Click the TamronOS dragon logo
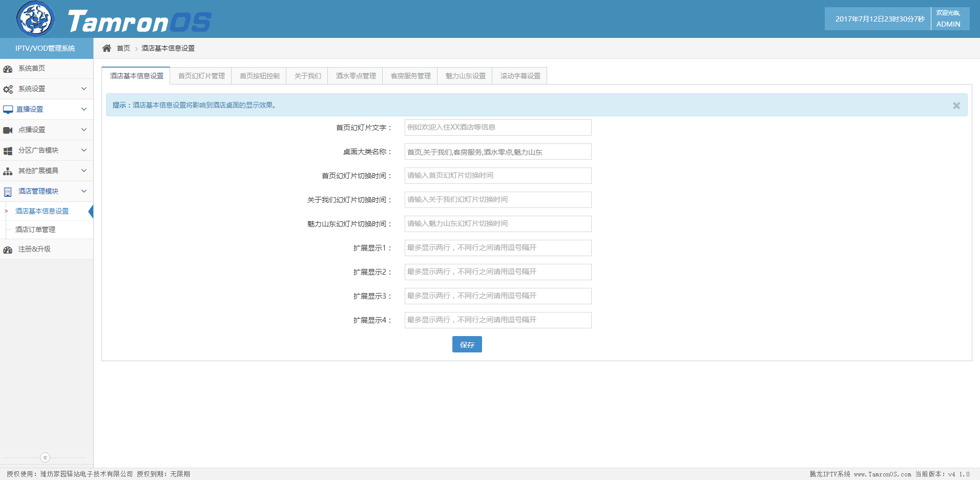980x480 pixels. tap(35, 19)
